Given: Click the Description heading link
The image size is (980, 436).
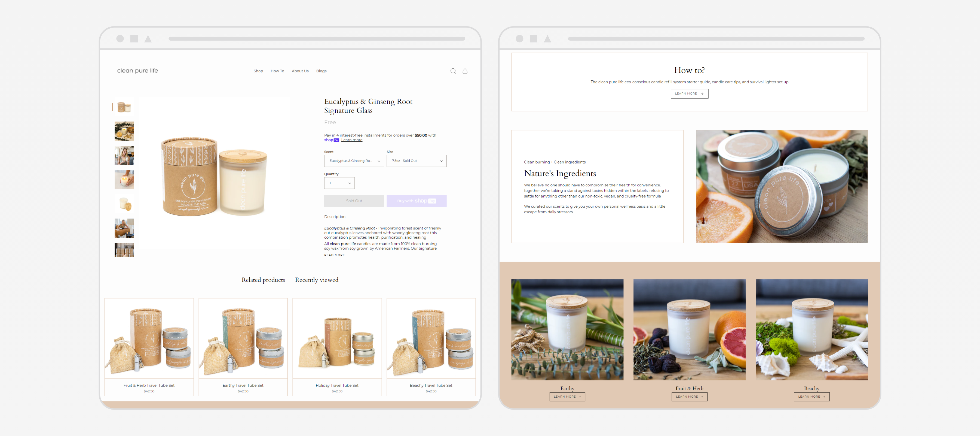Looking at the screenshot, I should 335,217.
